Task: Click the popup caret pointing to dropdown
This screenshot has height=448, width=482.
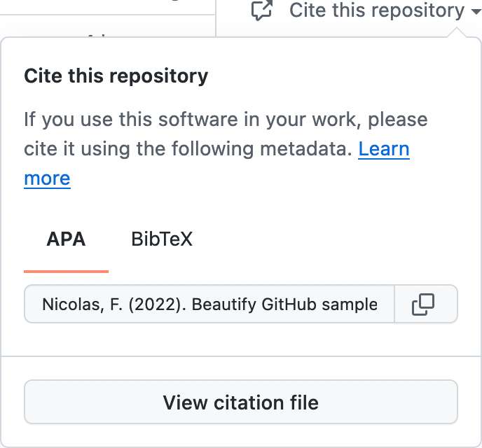Action: click(456, 31)
